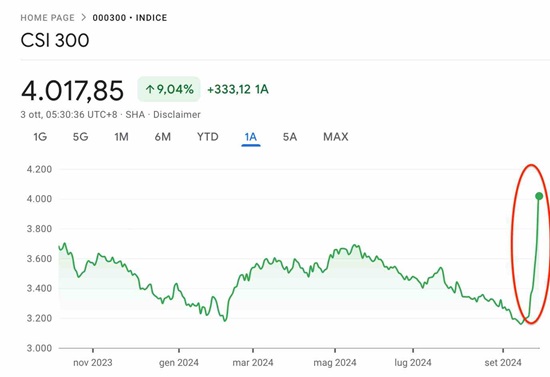Click the 3.200 y-axis label
The height and width of the screenshot is (377, 550).
[x=39, y=318]
